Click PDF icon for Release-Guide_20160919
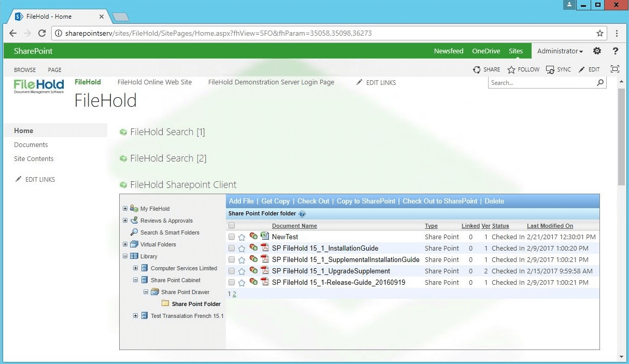 (265, 282)
